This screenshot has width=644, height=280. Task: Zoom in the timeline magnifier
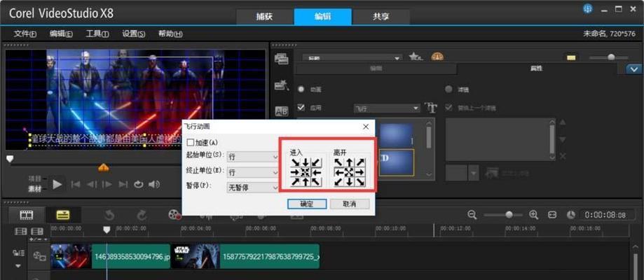[533, 214]
